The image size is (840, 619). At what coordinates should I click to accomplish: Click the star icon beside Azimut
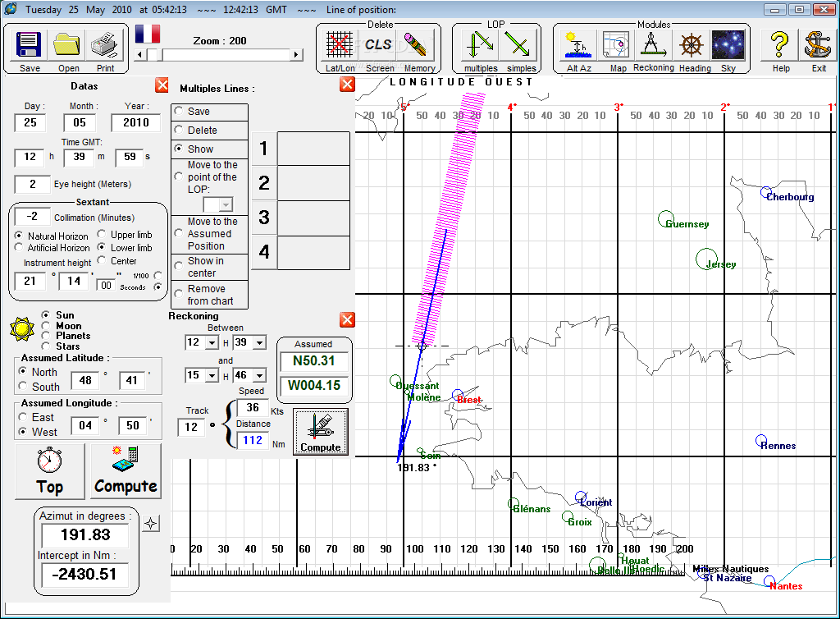tap(151, 524)
